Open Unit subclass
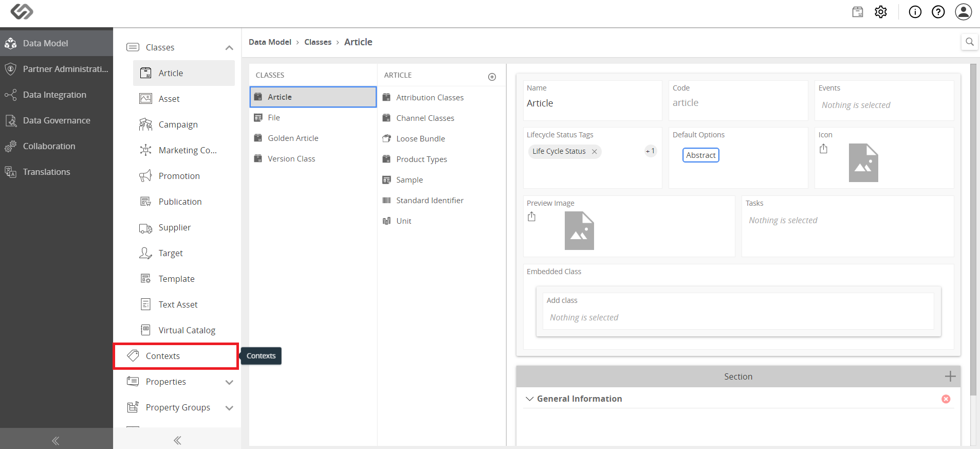 [442, 221]
